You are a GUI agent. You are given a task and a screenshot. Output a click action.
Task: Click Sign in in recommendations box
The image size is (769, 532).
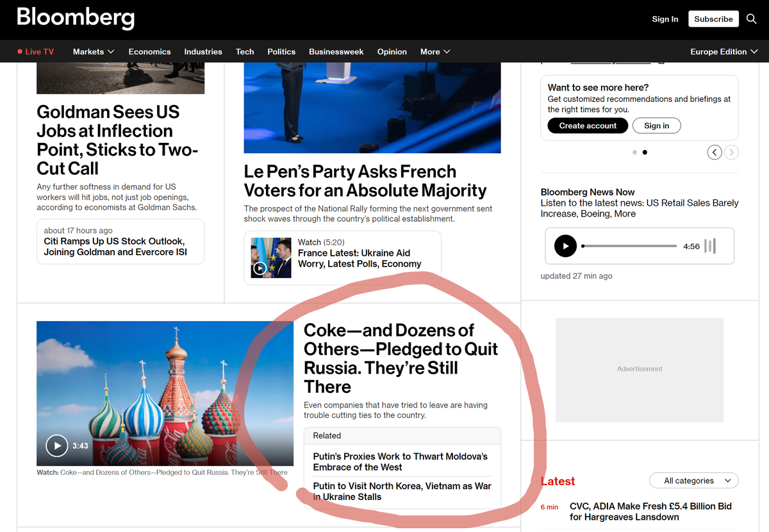[x=657, y=126]
